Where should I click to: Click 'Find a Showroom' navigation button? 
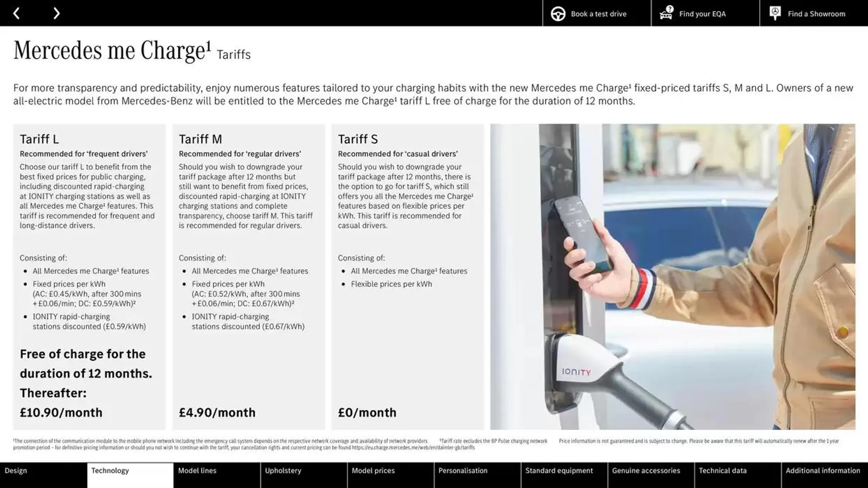click(817, 13)
